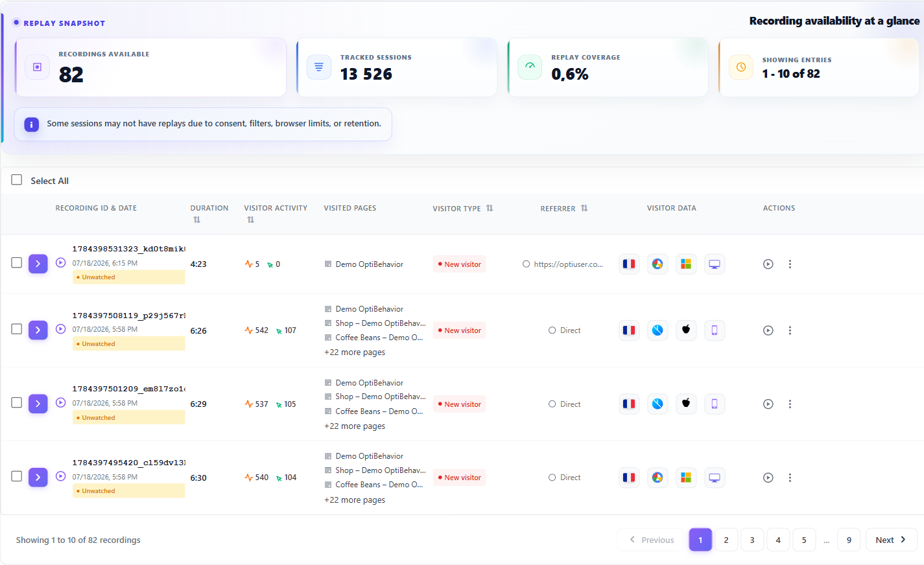This screenshot has height=565, width=924.
Task: Expand recording row 1784397508119_p29j567r details
Action: coord(38,330)
